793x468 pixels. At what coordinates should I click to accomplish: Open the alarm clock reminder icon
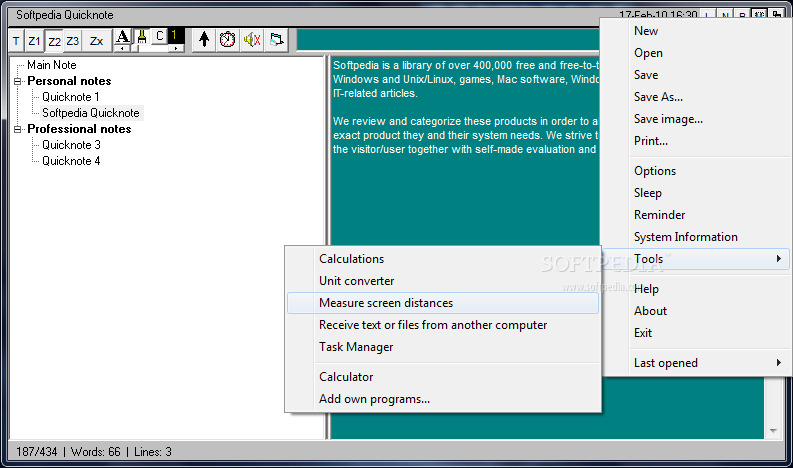228,39
